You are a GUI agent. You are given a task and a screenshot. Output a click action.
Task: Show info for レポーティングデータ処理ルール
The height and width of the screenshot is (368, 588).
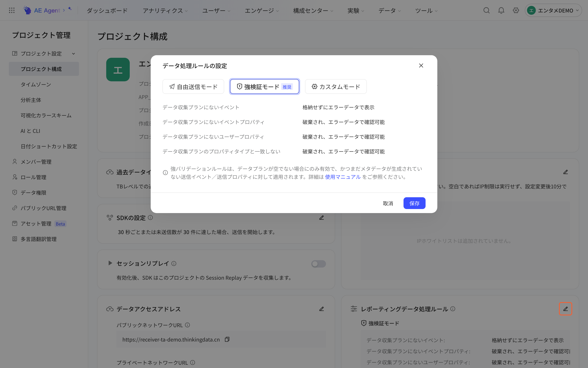[x=453, y=309]
